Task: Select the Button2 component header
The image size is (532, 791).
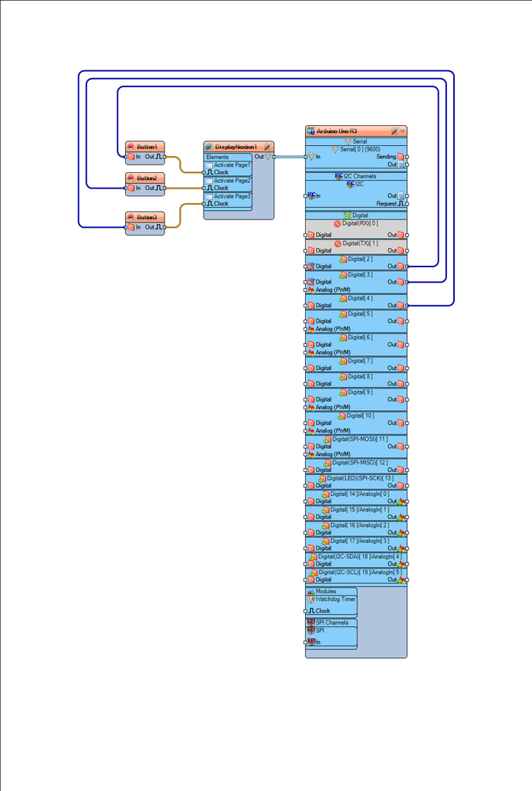Action: 144,178
